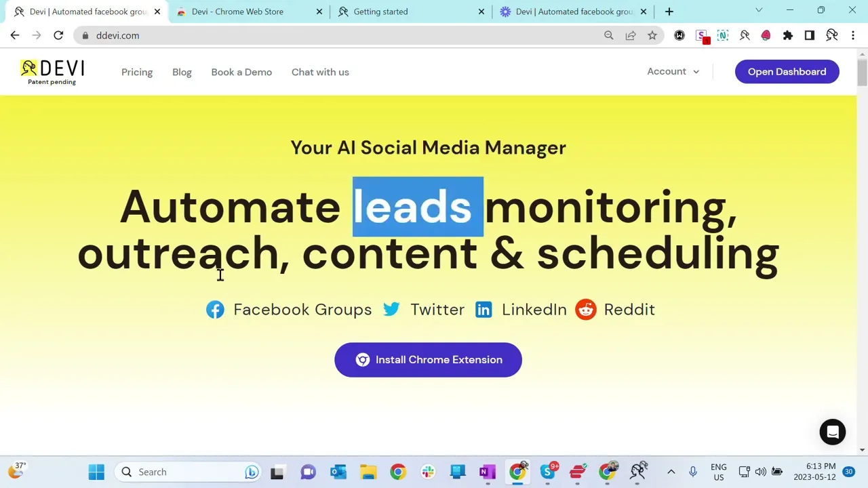Click Install Chrome Extension button
The width and height of the screenshot is (868, 488).
tap(428, 360)
